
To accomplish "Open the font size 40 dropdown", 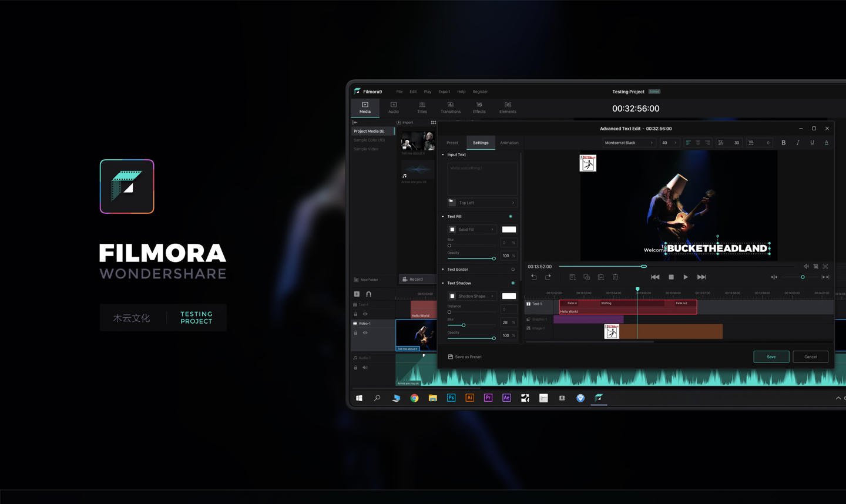I will pos(670,143).
